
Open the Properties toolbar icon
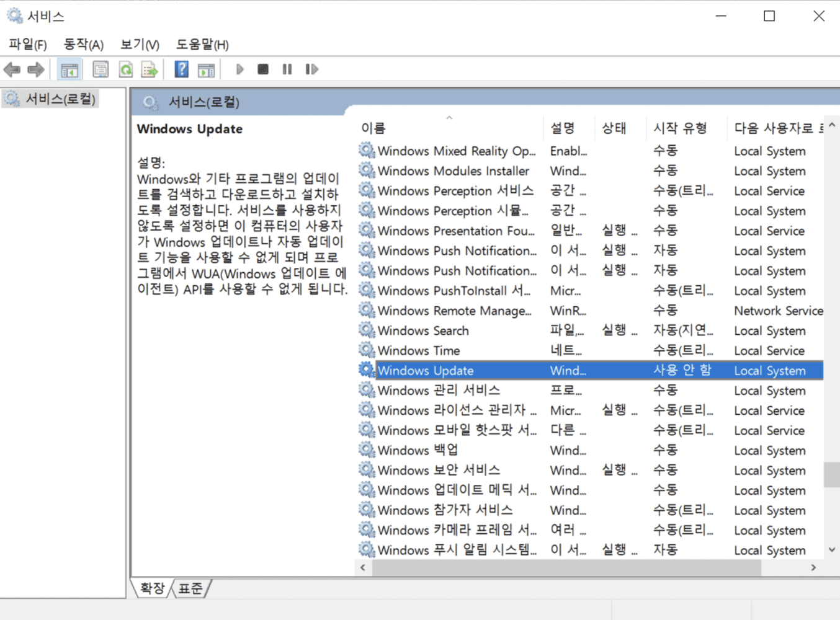(x=101, y=69)
